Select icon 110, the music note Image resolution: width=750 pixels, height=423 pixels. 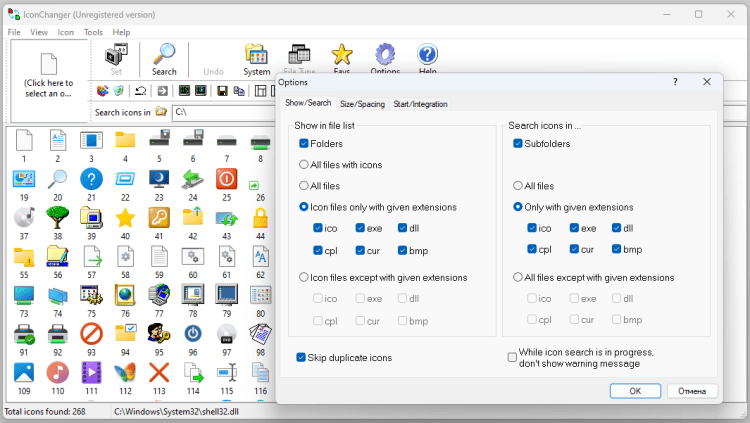click(57, 373)
